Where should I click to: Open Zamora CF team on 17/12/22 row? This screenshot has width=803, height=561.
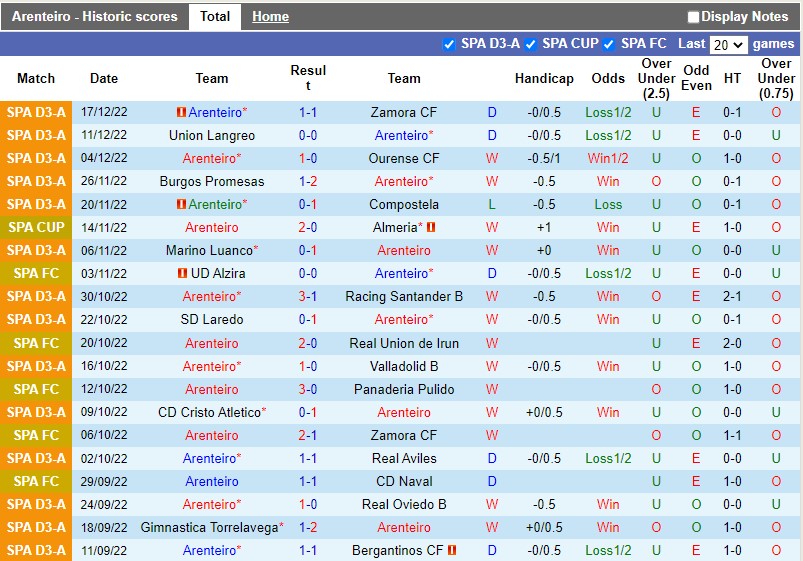[x=404, y=112]
